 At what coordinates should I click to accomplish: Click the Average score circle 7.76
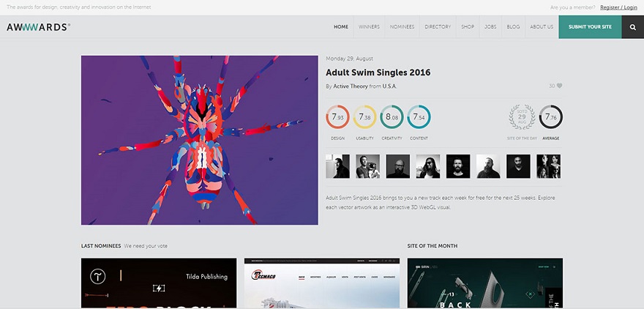point(551,117)
